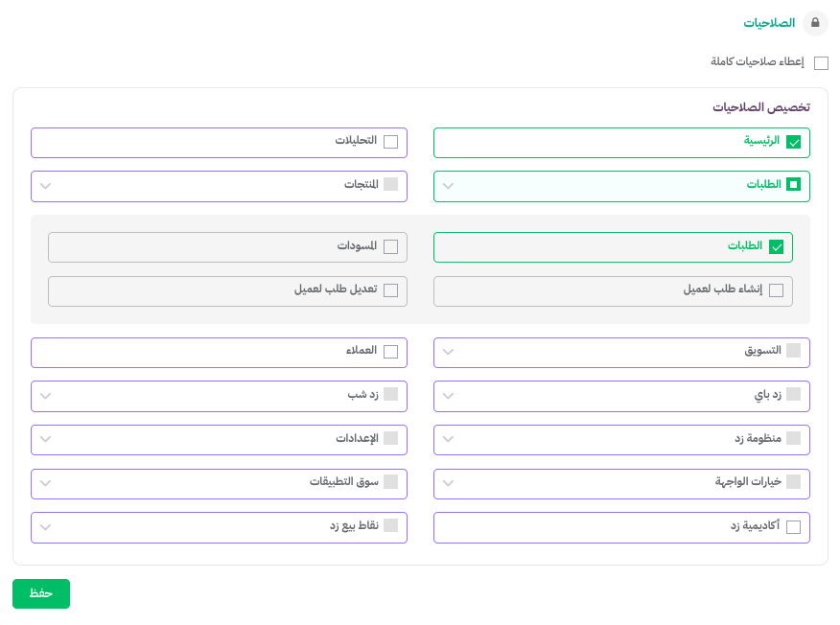Click the lock icon beside الصلاحيات

[815, 23]
